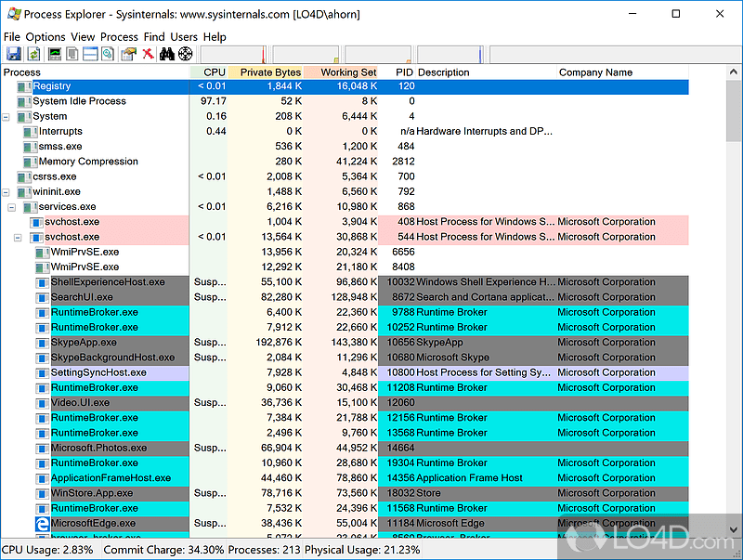Sort processes by the CPU column

(213, 72)
